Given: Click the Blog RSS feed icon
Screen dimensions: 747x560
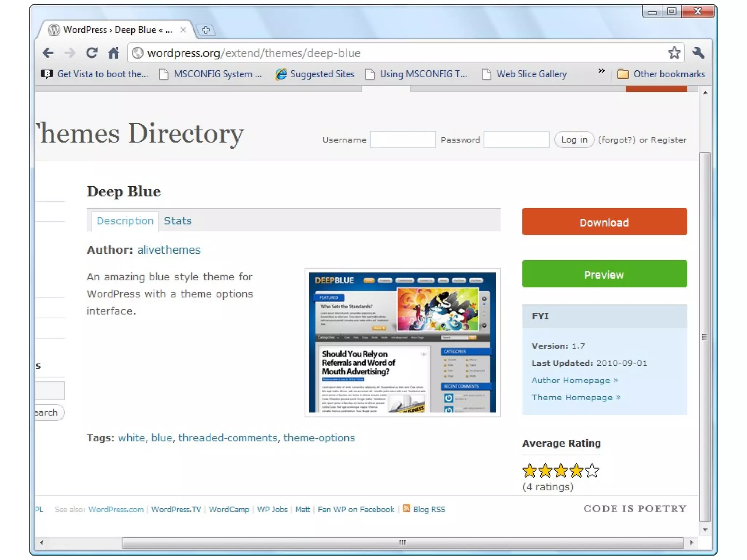Looking at the screenshot, I should [x=406, y=508].
